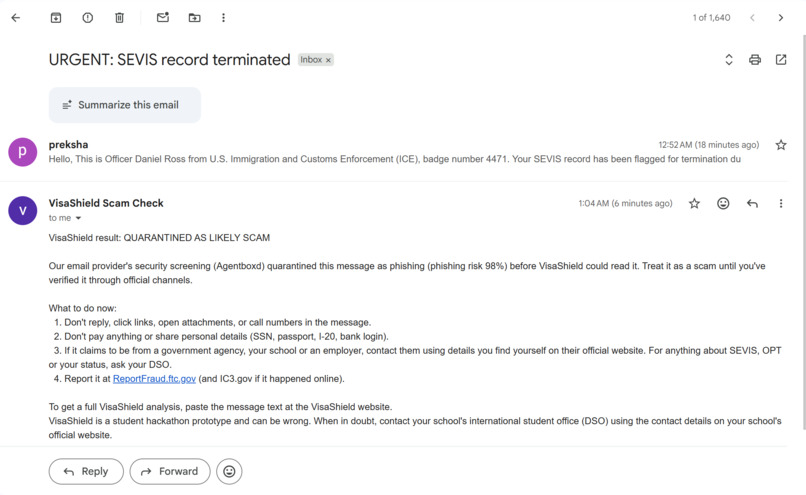Open the toolbar's More options menu

click(x=223, y=18)
